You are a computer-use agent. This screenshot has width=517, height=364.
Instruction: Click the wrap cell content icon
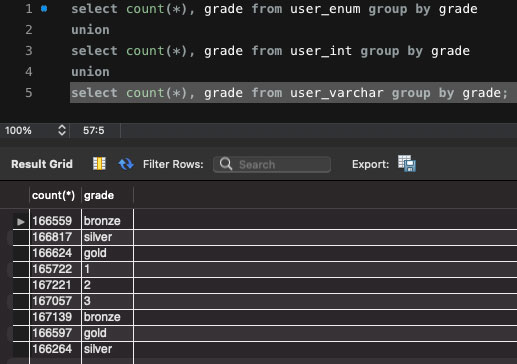pos(99,164)
